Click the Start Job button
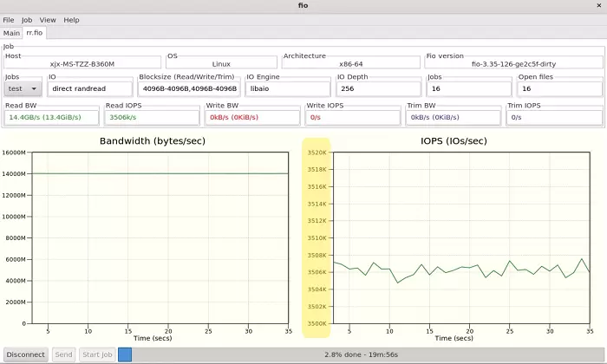The image size is (607, 364). [96, 354]
